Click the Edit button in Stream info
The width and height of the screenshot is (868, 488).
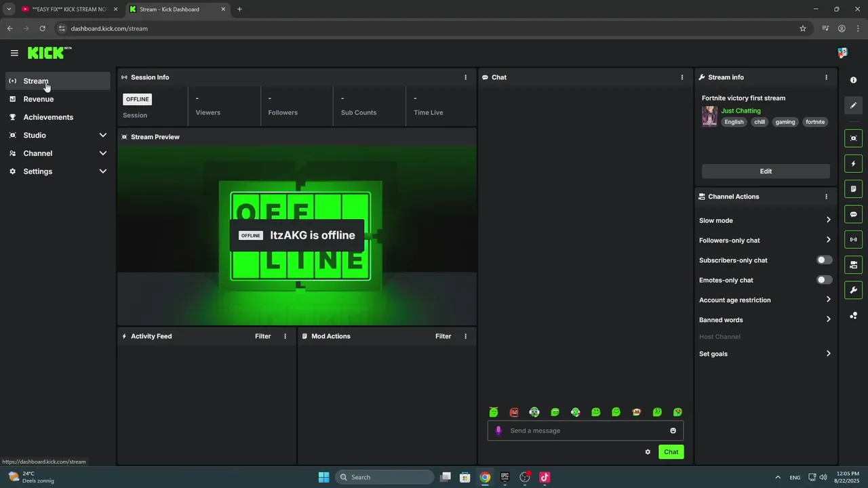(766, 171)
